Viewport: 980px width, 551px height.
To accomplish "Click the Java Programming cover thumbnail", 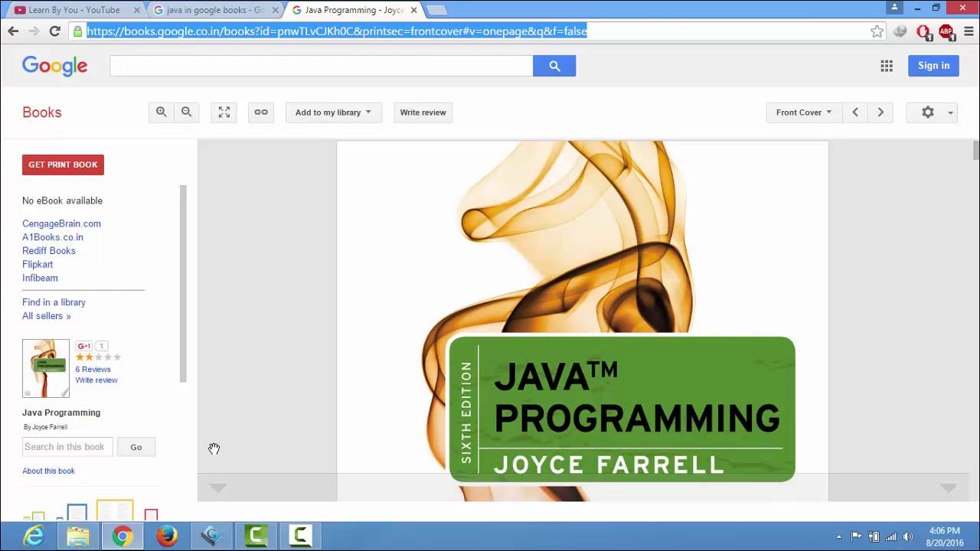I will coord(46,368).
